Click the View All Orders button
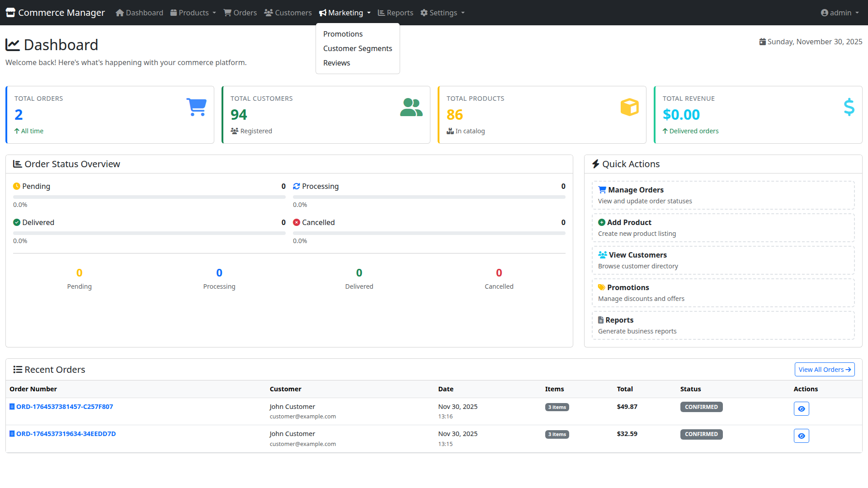This screenshot has width=868, height=488. pyautogui.click(x=824, y=369)
